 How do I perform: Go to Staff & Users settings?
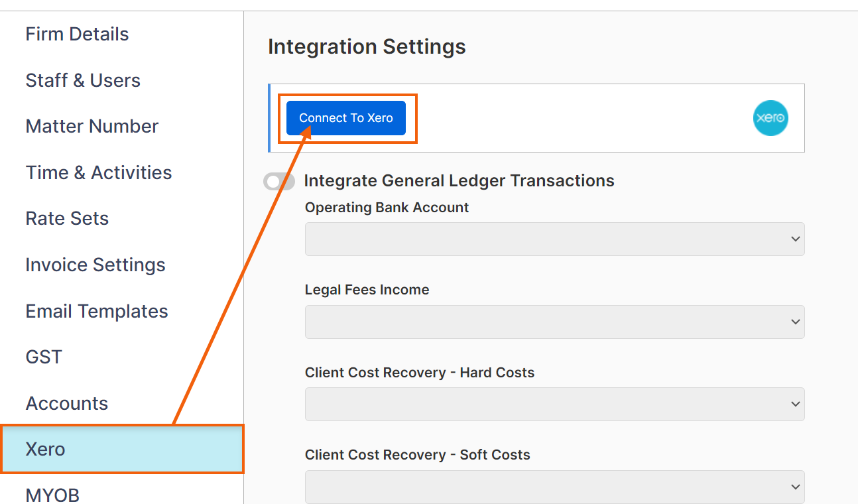pos(83,80)
